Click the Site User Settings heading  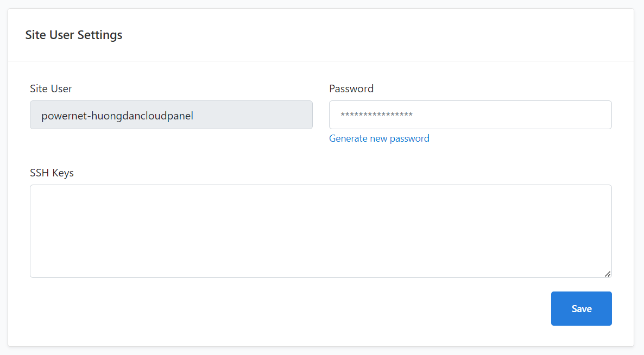coord(74,35)
